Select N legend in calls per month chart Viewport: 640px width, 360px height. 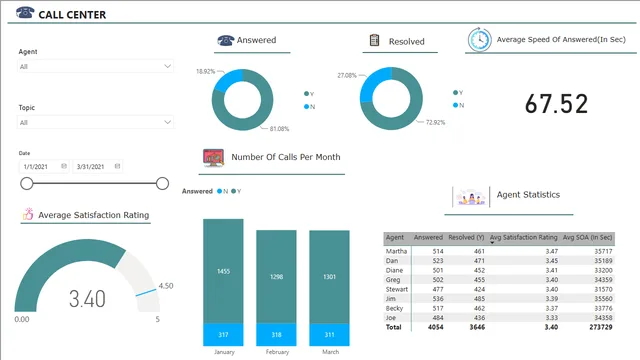(x=222, y=191)
